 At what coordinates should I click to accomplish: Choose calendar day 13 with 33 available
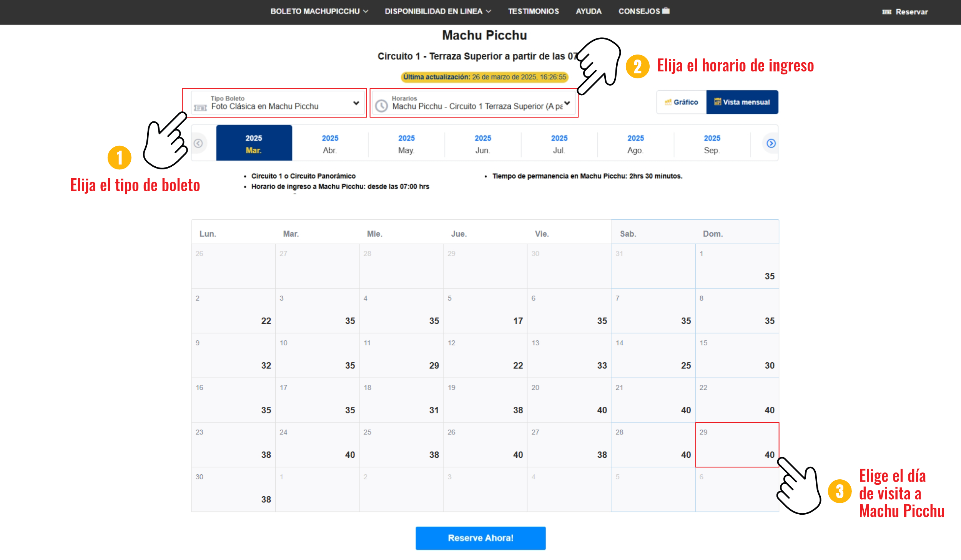click(x=569, y=355)
